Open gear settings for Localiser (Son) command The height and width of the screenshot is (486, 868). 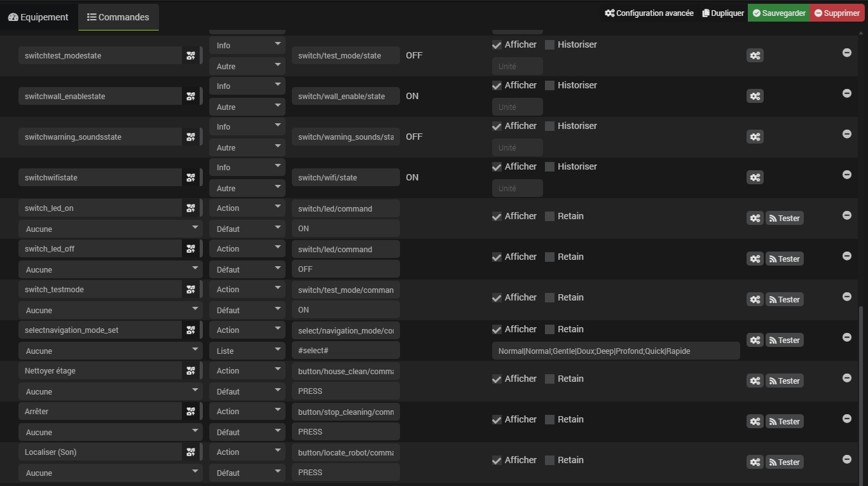coord(754,462)
